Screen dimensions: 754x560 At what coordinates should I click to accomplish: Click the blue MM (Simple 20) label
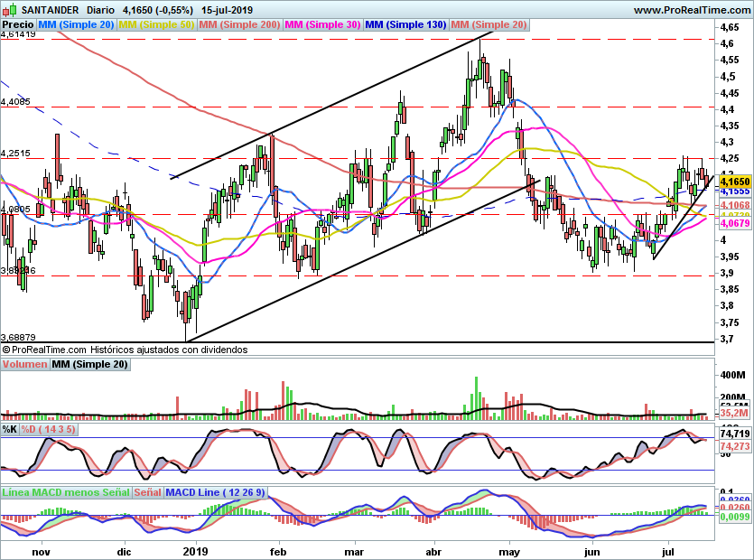click(x=76, y=24)
